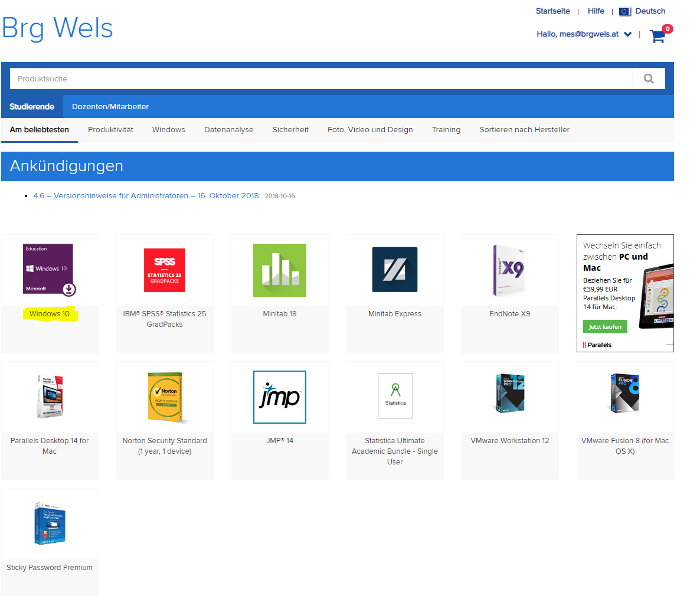Open the Windows 10 product icon

(x=50, y=270)
